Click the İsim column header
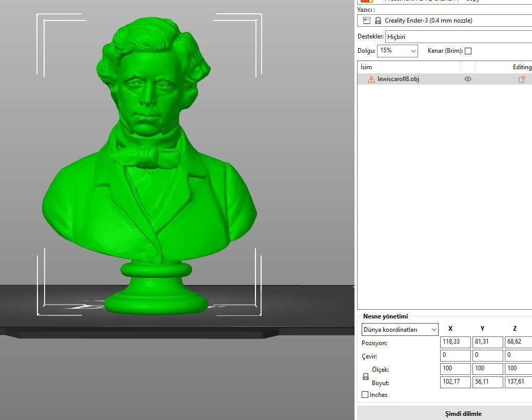Screen dimensions: 532x420 (408, 67)
